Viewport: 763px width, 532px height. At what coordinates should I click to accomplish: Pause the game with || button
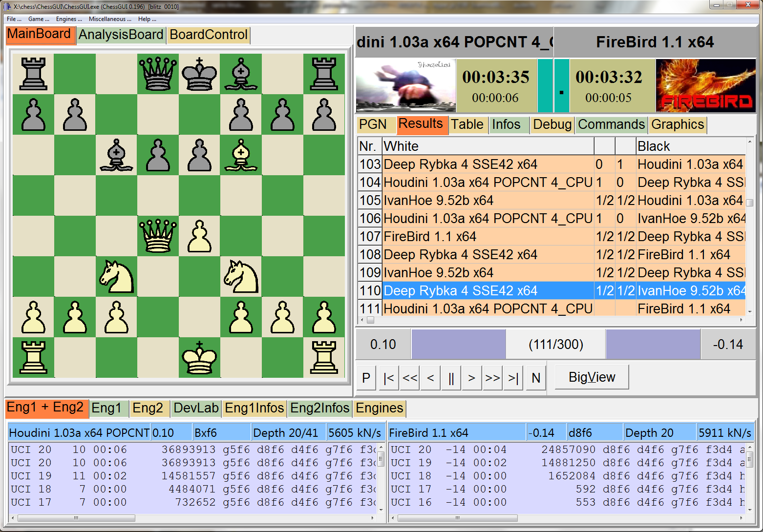tap(451, 378)
